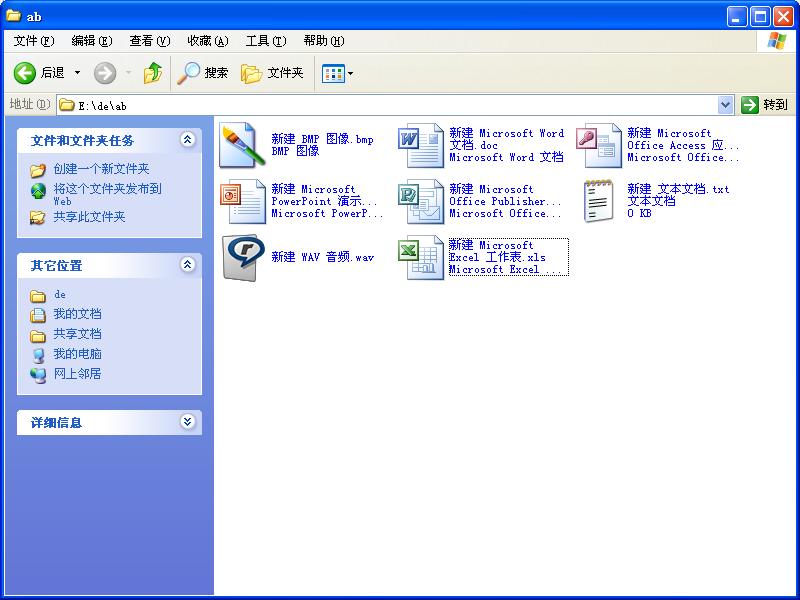Select file name 新建 Microsoft Word 文档.doc
The image size is (800, 600).
[507, 139]
